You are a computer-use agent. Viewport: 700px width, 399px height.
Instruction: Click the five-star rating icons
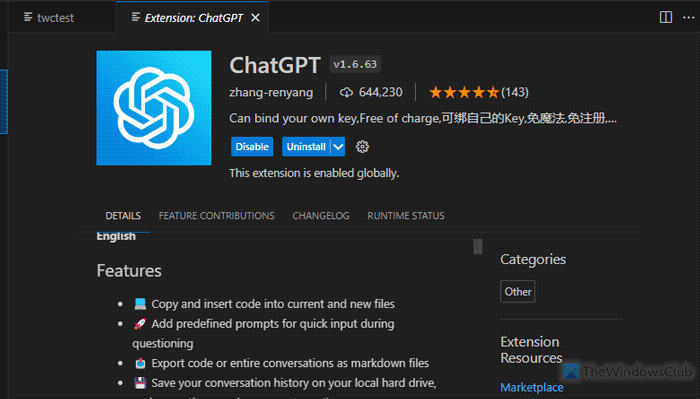point(463,92)
